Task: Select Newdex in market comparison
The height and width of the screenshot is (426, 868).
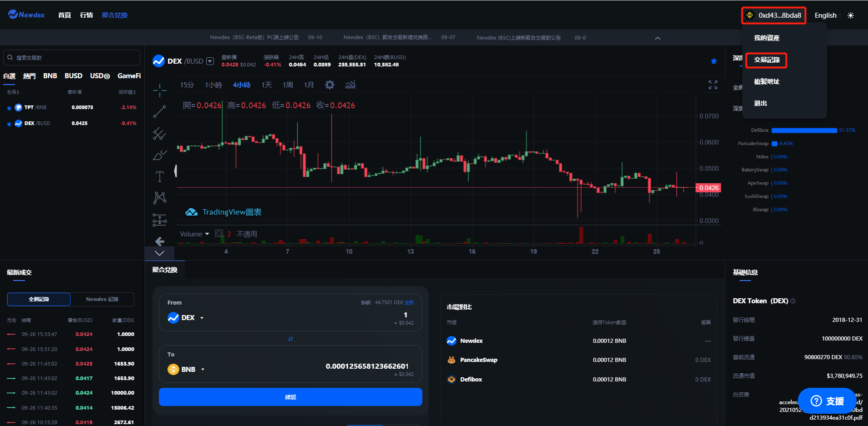Action: [464, 341]
